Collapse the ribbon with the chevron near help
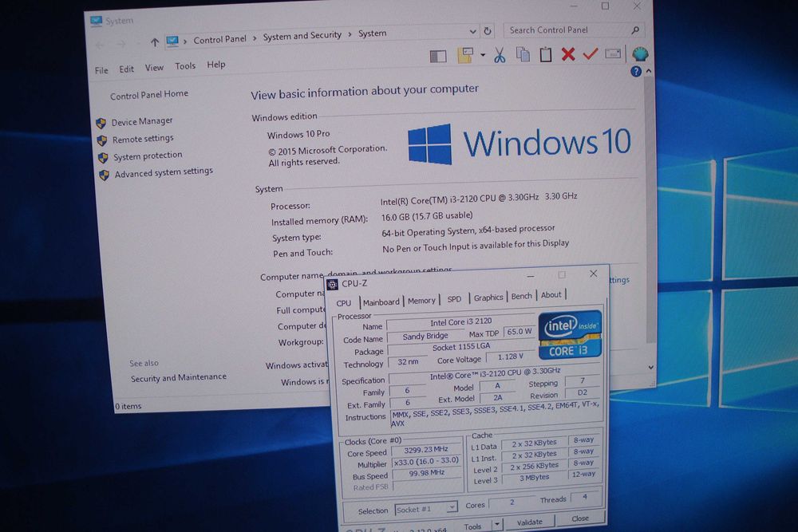Image resolution: width=798 pixels, height=532 pixels. [648, 71]
